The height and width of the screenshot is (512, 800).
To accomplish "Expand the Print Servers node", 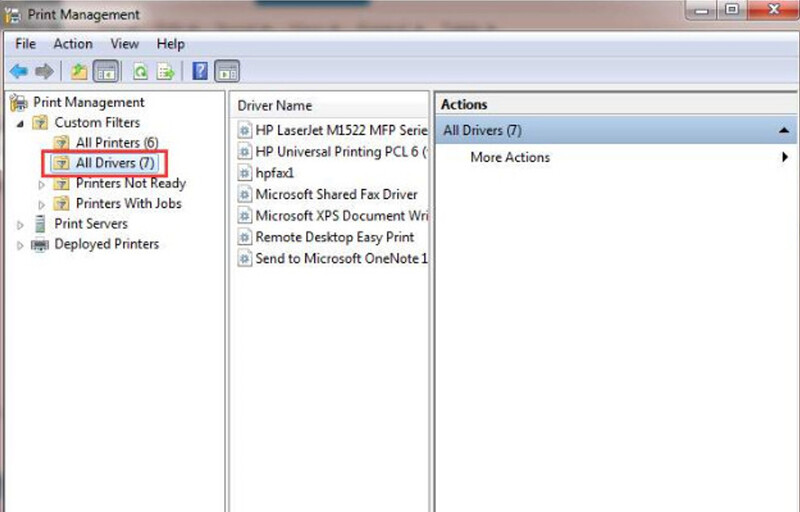I will click(20, 224).
